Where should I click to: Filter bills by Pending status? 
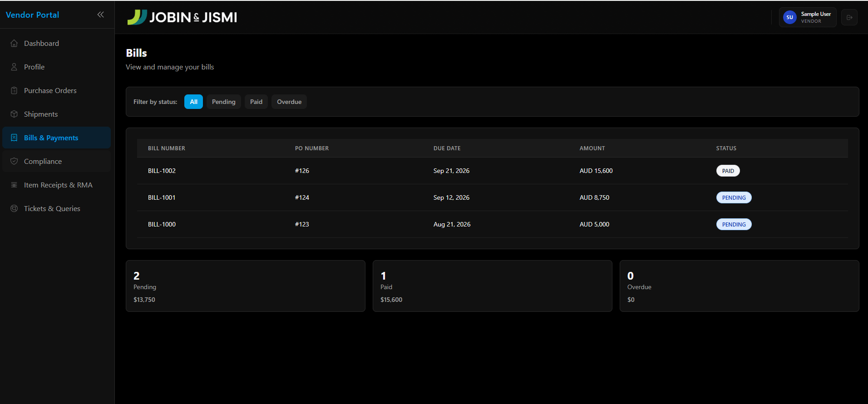point(224,102)
